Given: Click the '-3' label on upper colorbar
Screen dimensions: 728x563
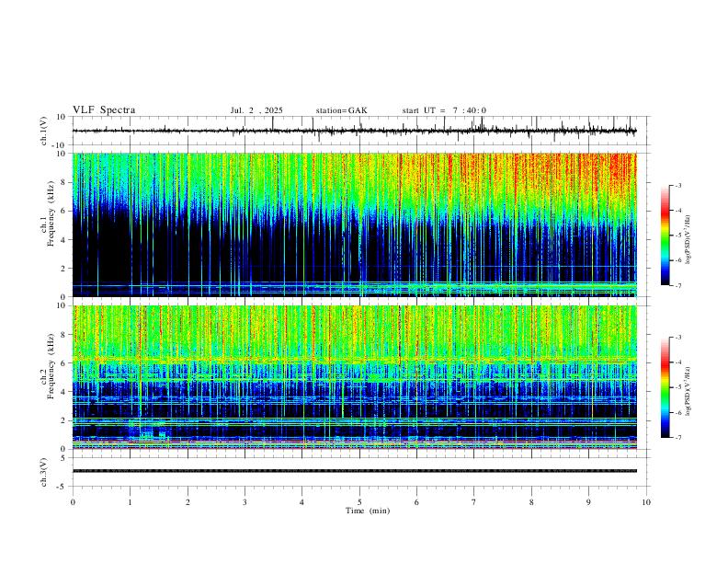Looking at the screenshot, I should point(677,186).
